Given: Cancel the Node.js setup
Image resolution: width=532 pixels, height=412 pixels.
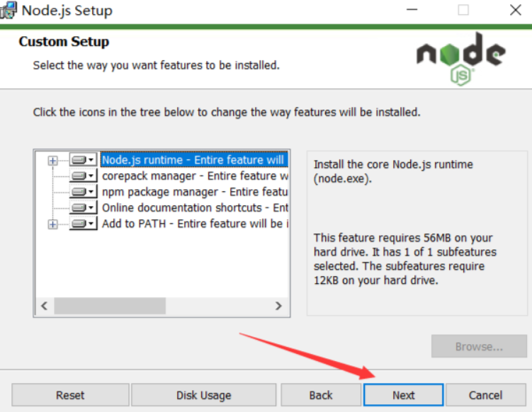Looking at the screenshot, I should click(x=485, y=395).
